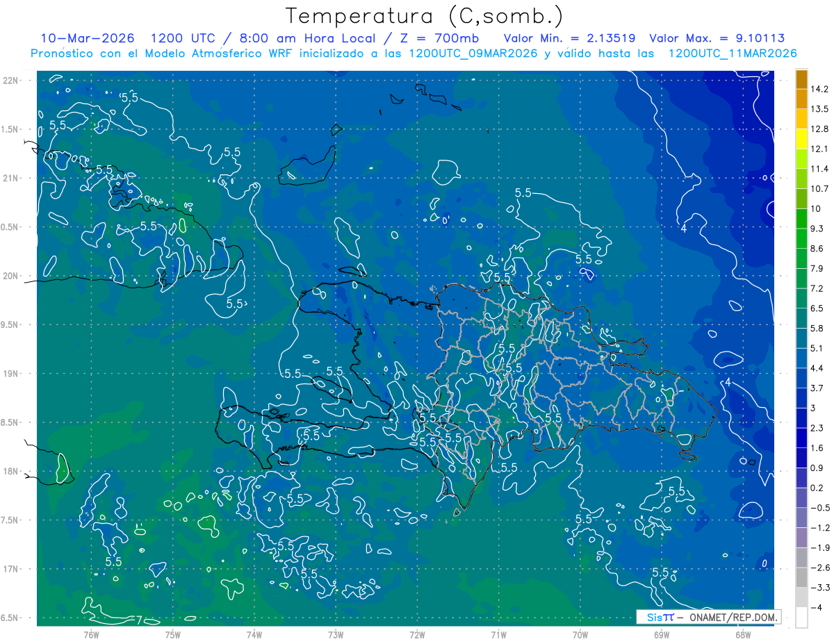Click the "7" contour label on map
834x644 pixels.
[x=139, y=620]
